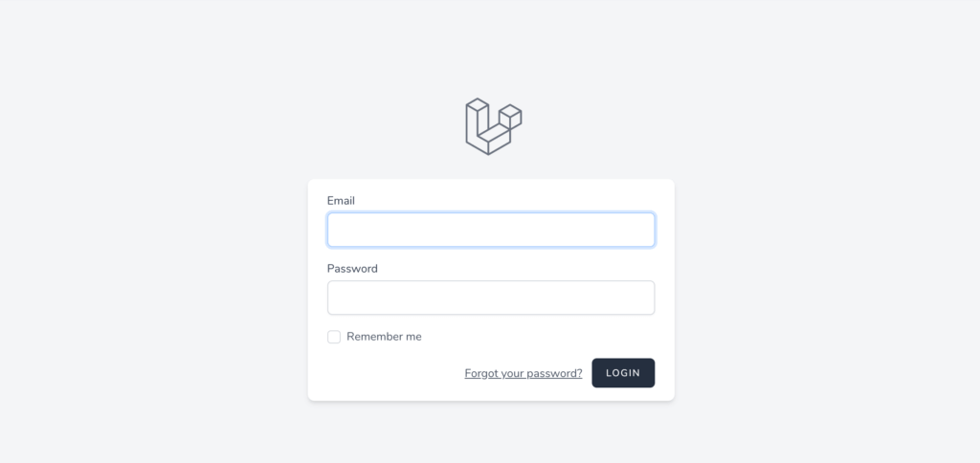Place cursor in the Password box
The image size is (980, 463).
(x=491, y=298)
